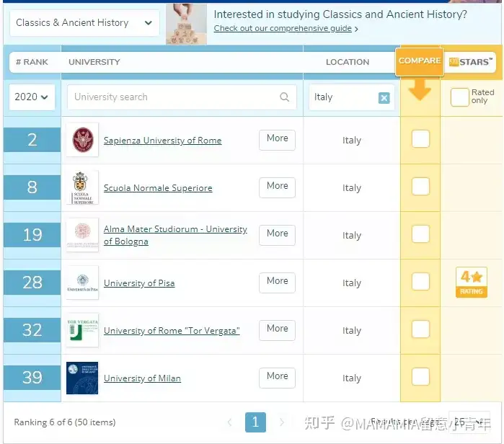Clear the Italy location filter
504x444 pixels.
pos(384,98)
